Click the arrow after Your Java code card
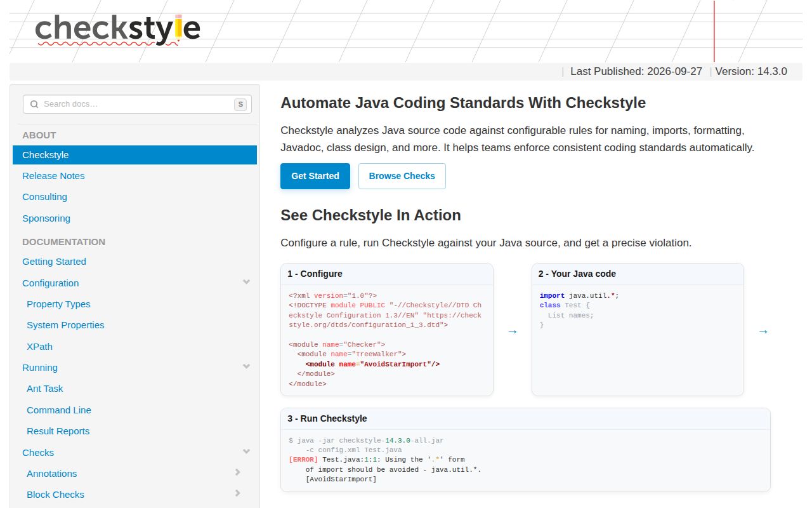Image resolution: width=812 pixels, height=508 pixels. [x=763, y=331]
